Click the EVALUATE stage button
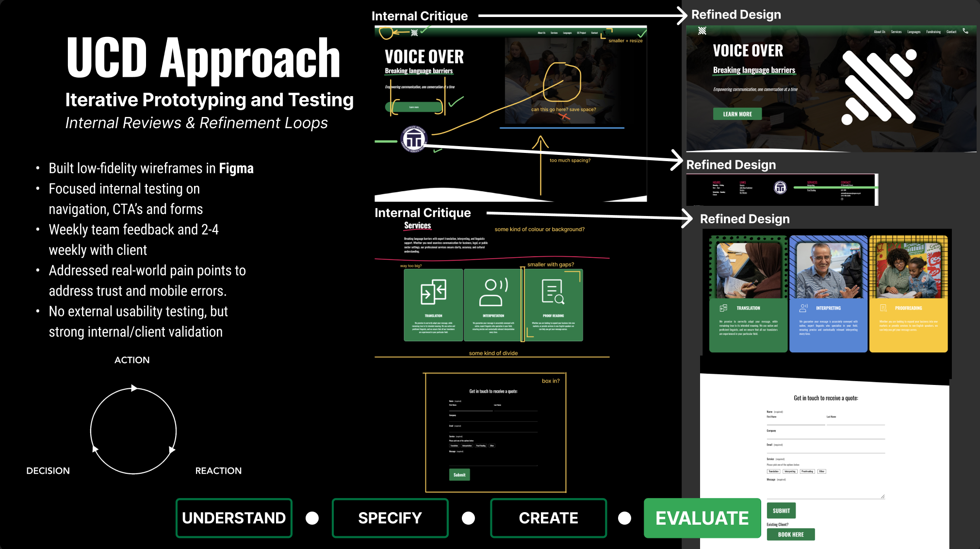Viewport: 980px width, 549px height. click(702, 518)
